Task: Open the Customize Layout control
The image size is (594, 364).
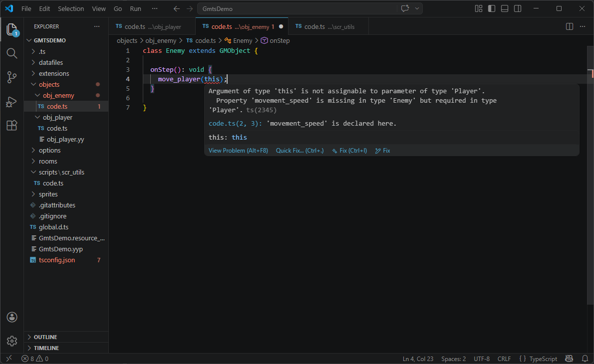Action: point(478,8)
